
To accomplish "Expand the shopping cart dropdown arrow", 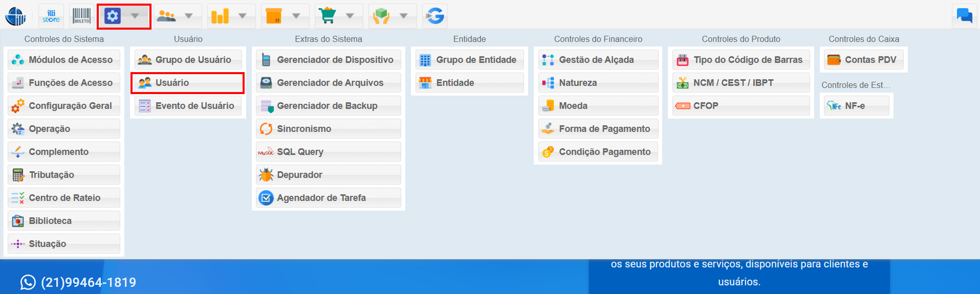I will (350, 16).
